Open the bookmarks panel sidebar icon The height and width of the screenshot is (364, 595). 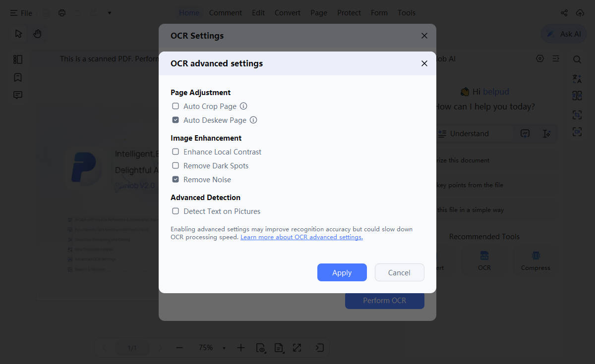(18, 77)
